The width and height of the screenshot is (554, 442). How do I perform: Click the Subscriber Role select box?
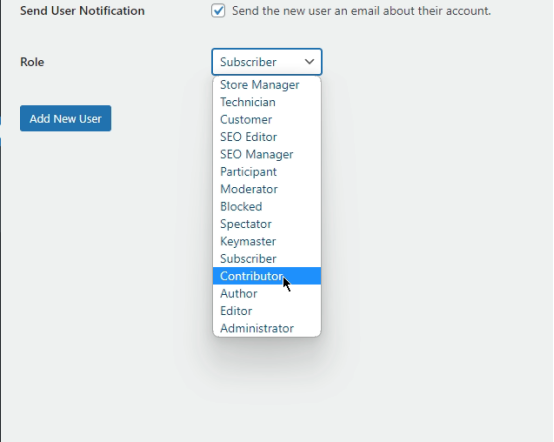click(x=267, y=62)
